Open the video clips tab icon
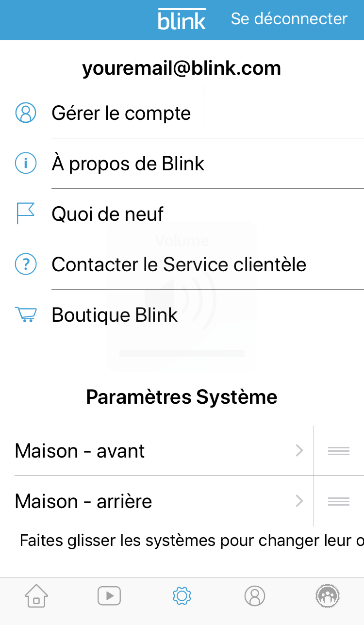 pos(109,595)
